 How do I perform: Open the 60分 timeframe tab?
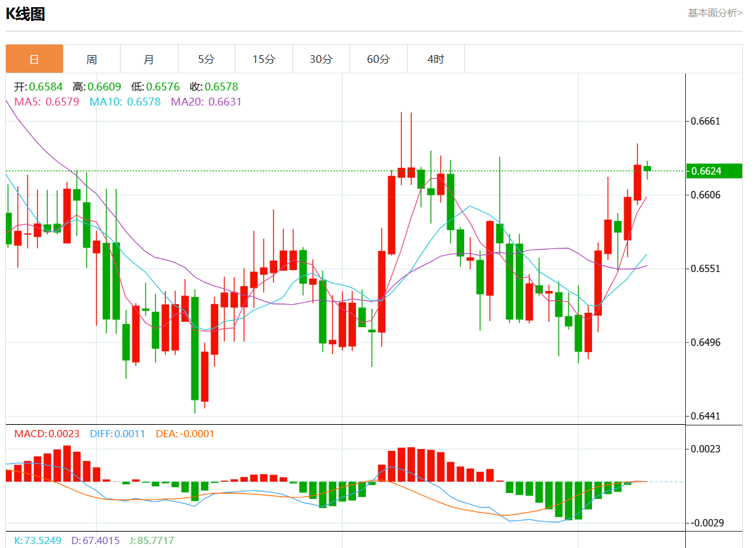(378, 59)
